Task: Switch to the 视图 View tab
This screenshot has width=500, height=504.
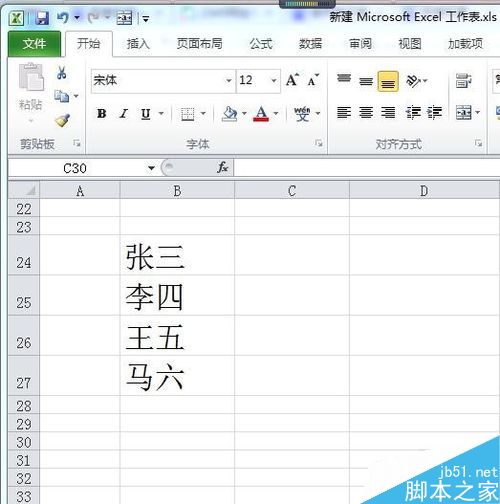Action: pos(410,44)
